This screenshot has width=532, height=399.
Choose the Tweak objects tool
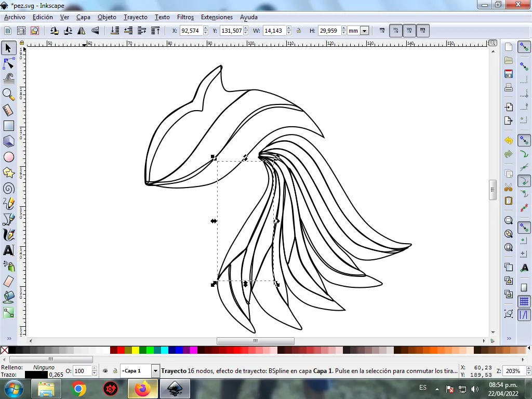[x=8, y=79]
